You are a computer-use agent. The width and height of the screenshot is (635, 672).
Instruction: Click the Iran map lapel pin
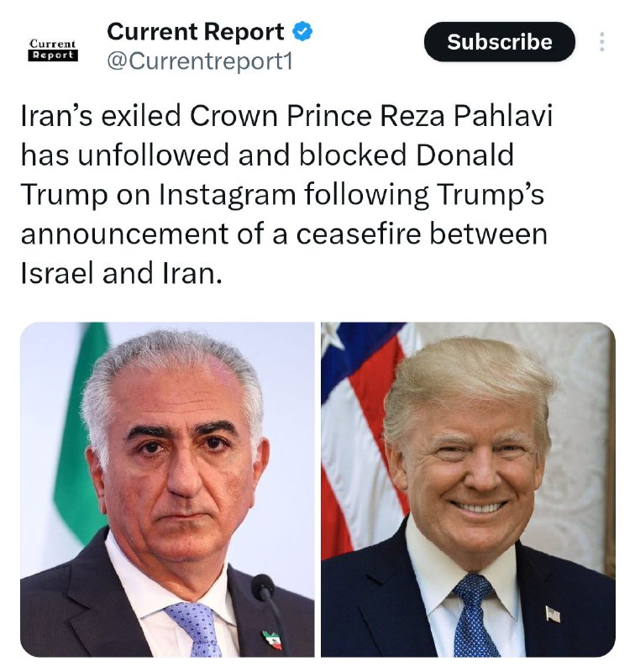pyautogui.click(x=273, y=639)
